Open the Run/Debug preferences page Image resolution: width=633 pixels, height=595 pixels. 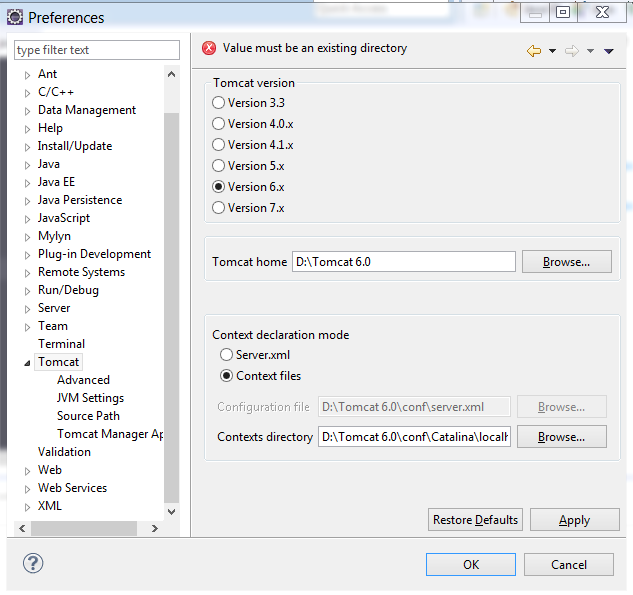68,290
